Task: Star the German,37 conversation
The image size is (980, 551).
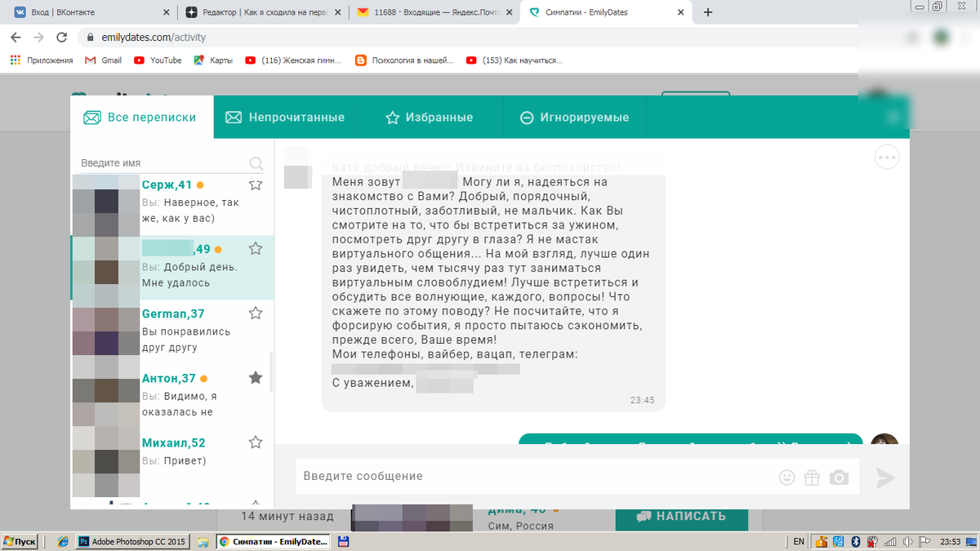Action: click(x=256, y=313)
